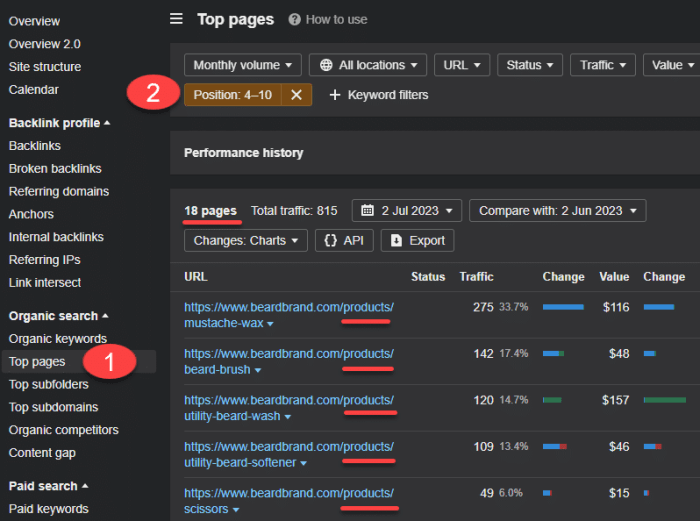Screen dimensions: 700x521
Task: Expand beard-brush URL options arrow
Action: pos(258,370)
